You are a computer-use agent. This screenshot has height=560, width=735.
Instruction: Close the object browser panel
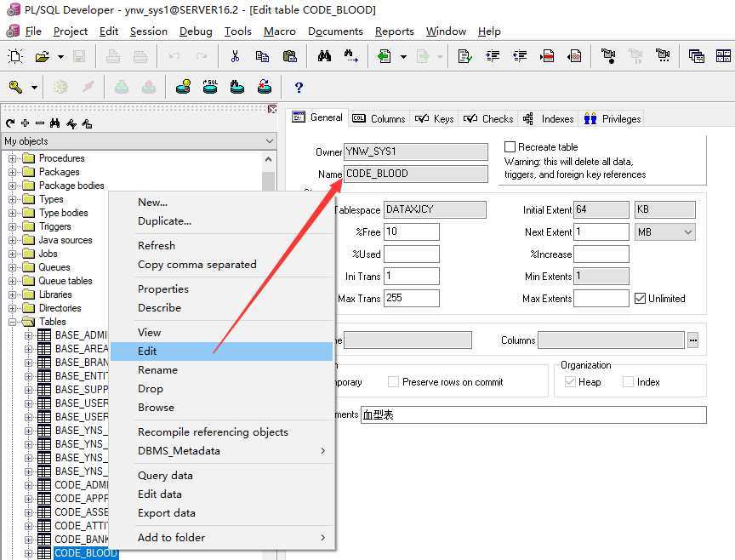tap(272, 109)
